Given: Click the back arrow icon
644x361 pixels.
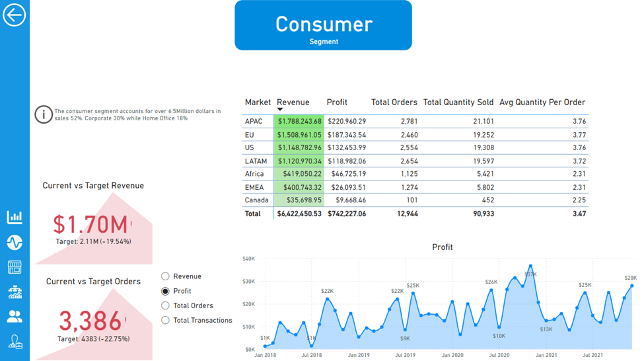Looking at the screenshot, I should [x=14, y=15].
